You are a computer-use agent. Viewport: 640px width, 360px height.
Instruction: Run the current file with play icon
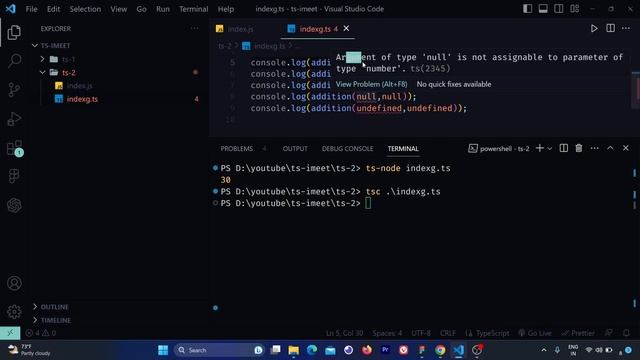pos(594,29)
